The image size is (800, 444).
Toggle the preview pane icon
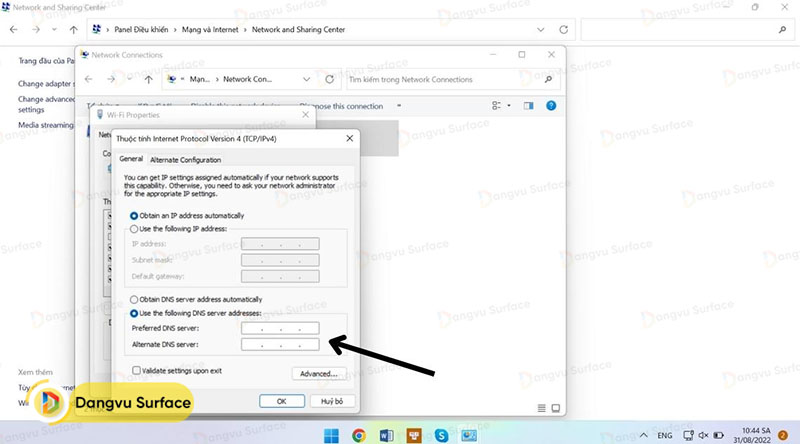coord(528,106)
